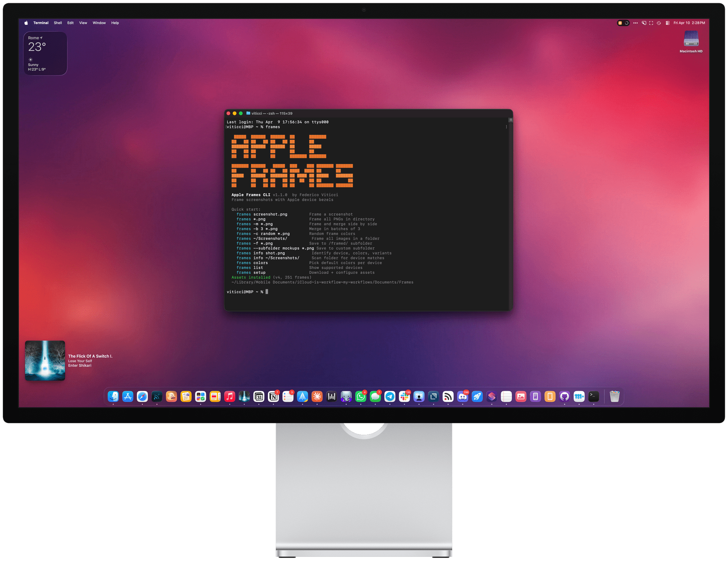
Task: Click the Terminal icon in dock
Action: point(594,396)
